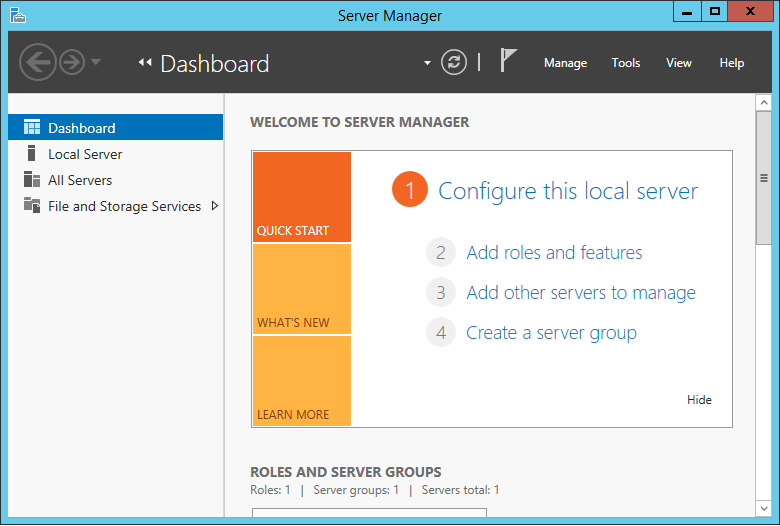Click the vertical scrollbar down arrow
This screenshot has height=526, width=780.
pos(764,509)
